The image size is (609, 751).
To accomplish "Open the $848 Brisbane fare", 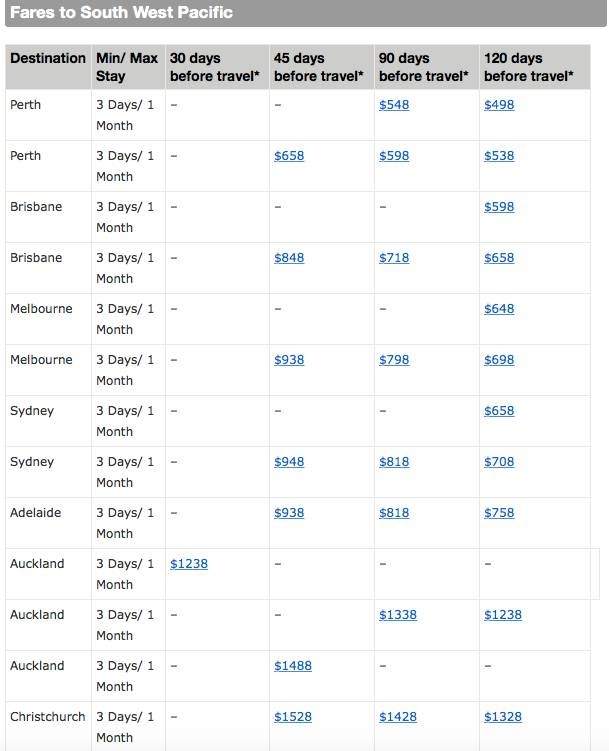I will coord(289,258).
